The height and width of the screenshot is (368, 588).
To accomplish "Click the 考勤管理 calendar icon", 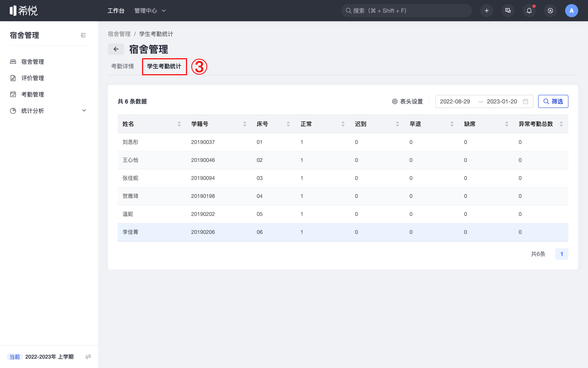I will 13,94.
